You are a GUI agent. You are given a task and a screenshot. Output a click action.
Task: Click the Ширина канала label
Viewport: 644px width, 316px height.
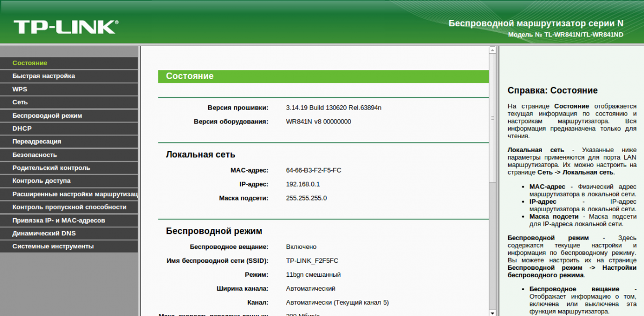pos(242,289)
